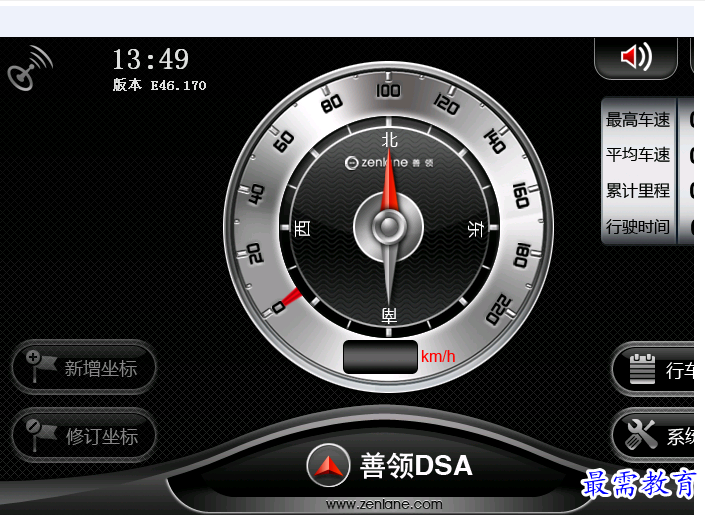This screenshot has width=705, height=515.
Task: Open system settings wrench button
Action: tap(654, 434)
